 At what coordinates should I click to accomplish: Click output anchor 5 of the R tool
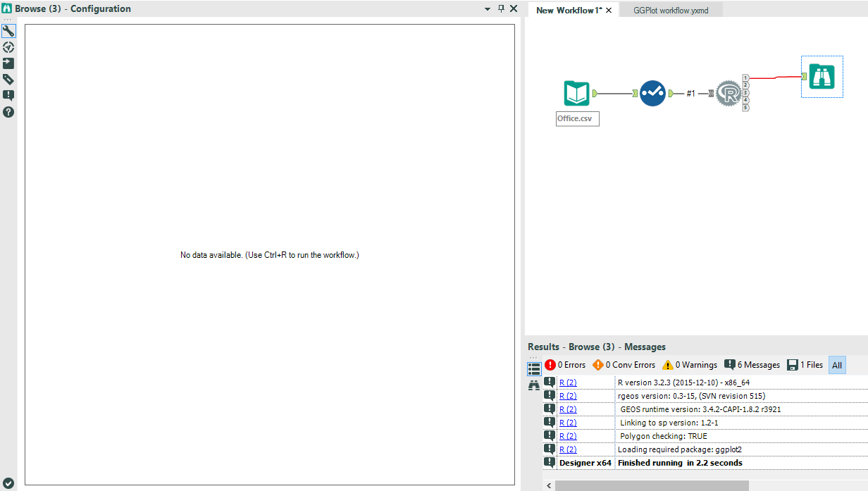click(x=745, y=107)
